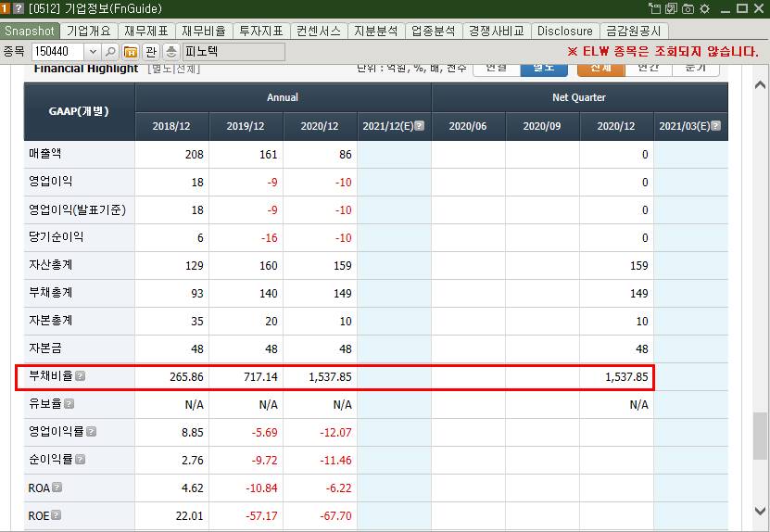
Task: Open the 재무비율 tab
Action: click(204, 31)
